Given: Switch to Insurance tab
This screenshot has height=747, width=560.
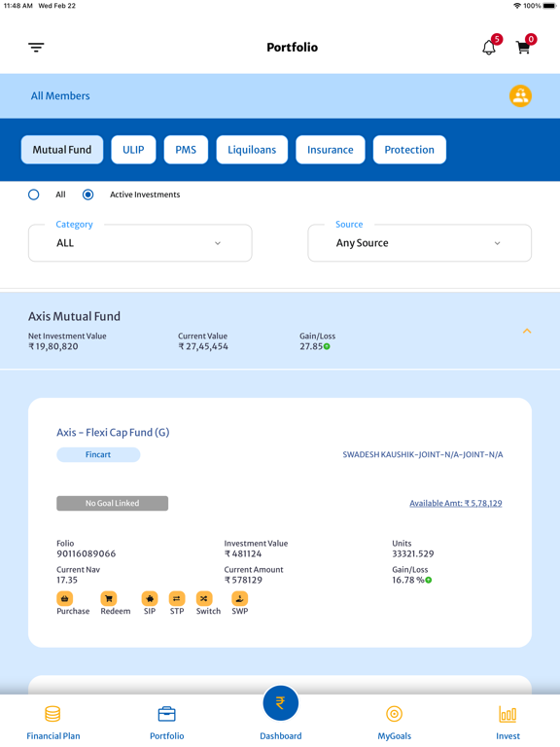Looking at the screenshot, I should click(330, 150).
